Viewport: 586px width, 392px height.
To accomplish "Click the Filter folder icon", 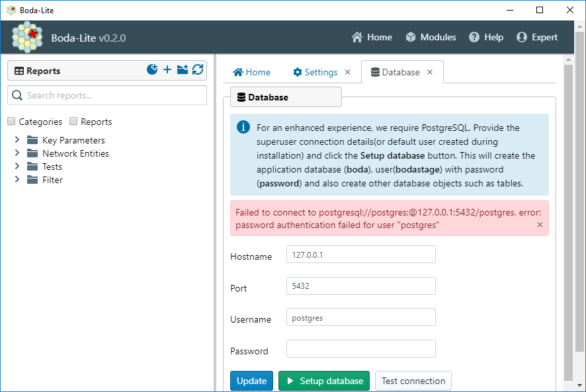I will click(32, 180).
